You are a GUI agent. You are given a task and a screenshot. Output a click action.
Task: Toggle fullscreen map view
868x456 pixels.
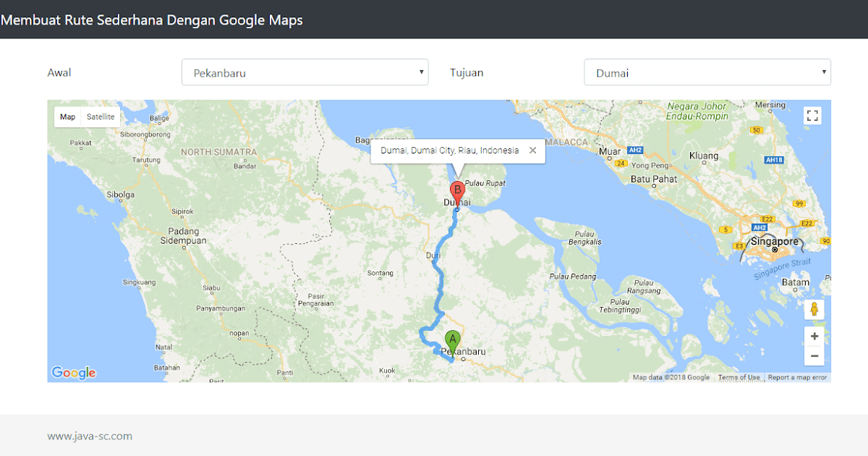click(x=812, y=116)
